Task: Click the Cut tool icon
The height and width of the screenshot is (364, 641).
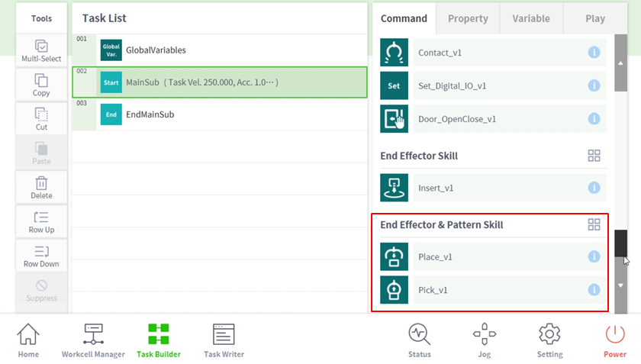Action: tap(41, 114)
